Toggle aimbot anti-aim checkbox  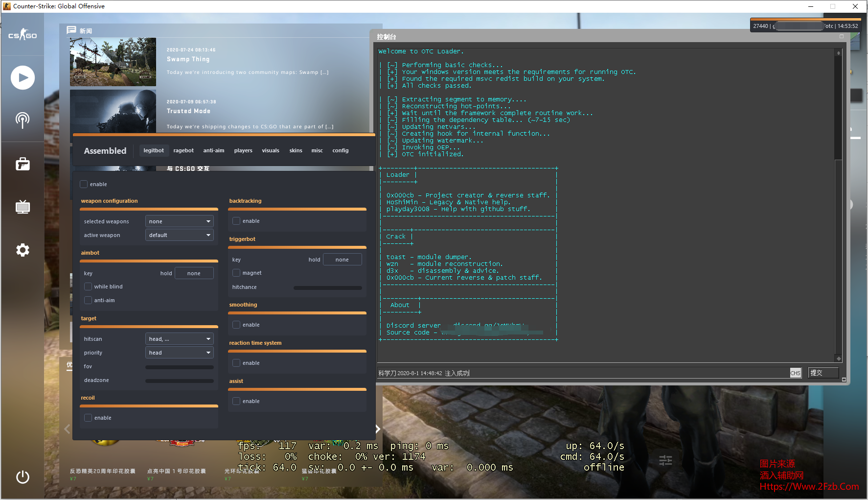[88, 300]
